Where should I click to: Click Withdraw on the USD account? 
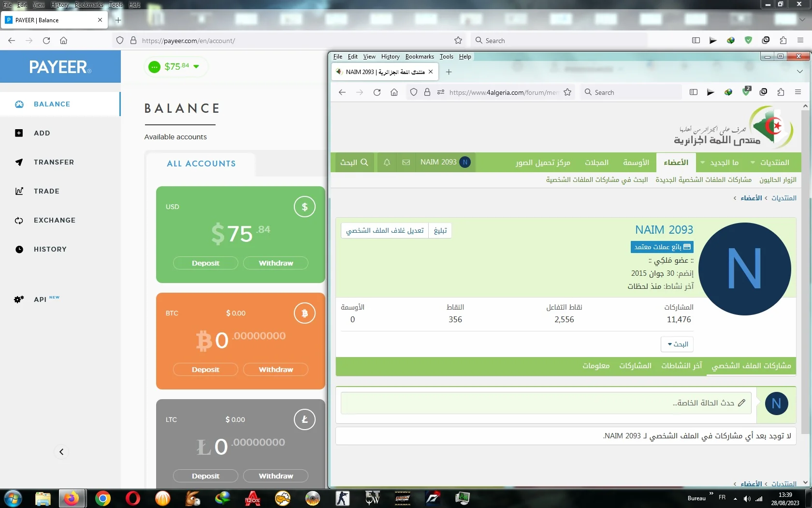[275, 263]
